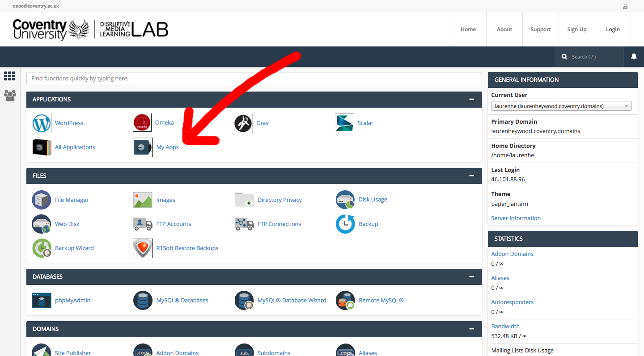Open the Addon Domains statistics link
644x356 pixels.
tap(512, 254)
